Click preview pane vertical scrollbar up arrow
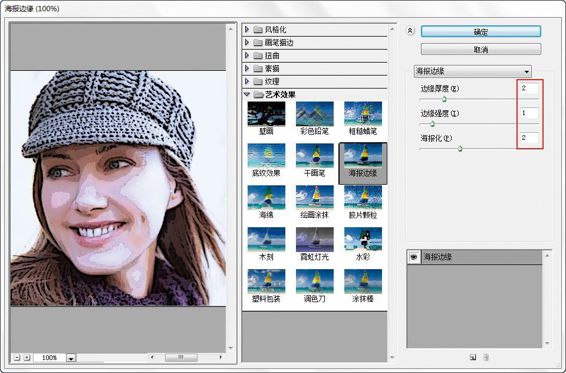 (231, 29)
